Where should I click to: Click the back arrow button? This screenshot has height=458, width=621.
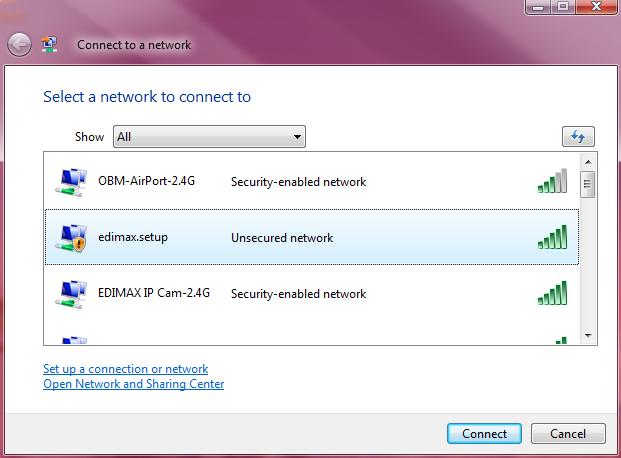19,44
